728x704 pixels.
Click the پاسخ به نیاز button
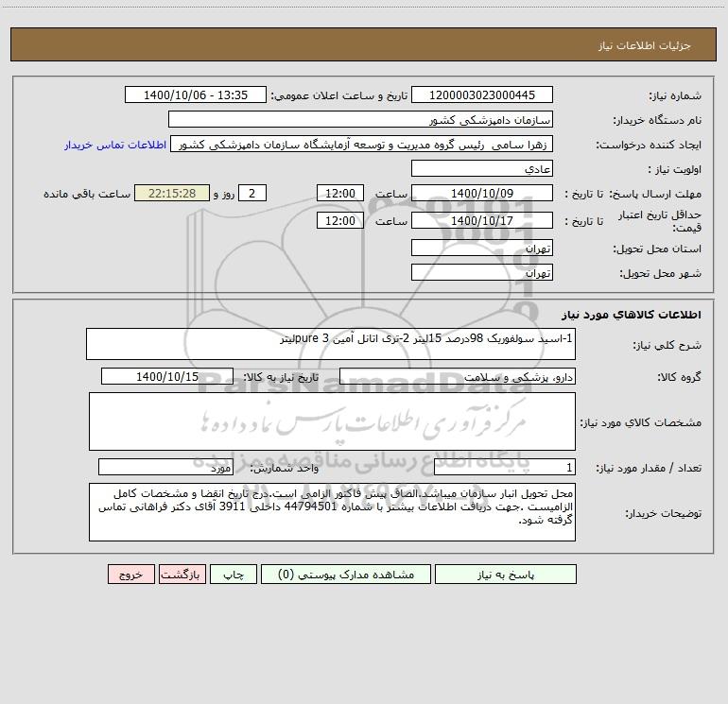click(x=506, y=574)
